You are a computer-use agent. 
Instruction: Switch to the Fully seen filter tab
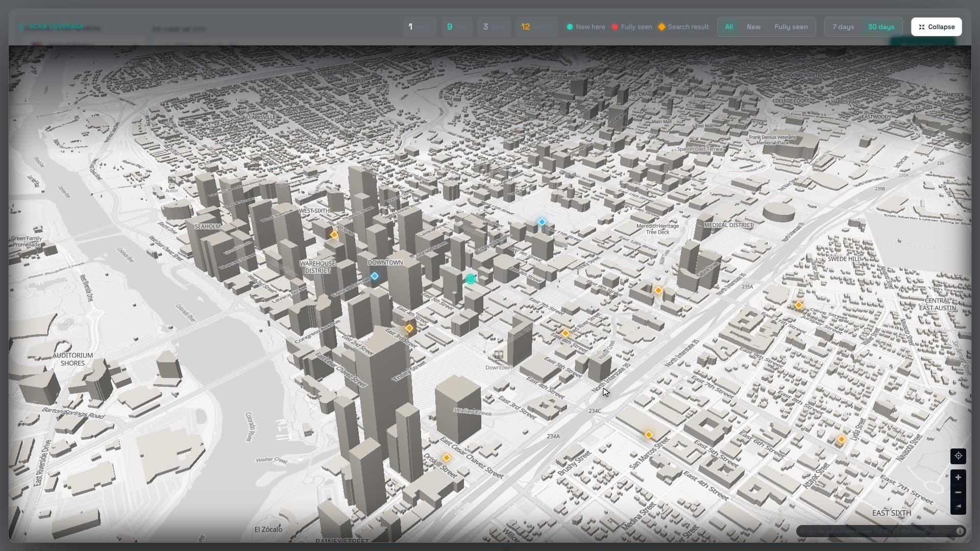tap(791, 27)
